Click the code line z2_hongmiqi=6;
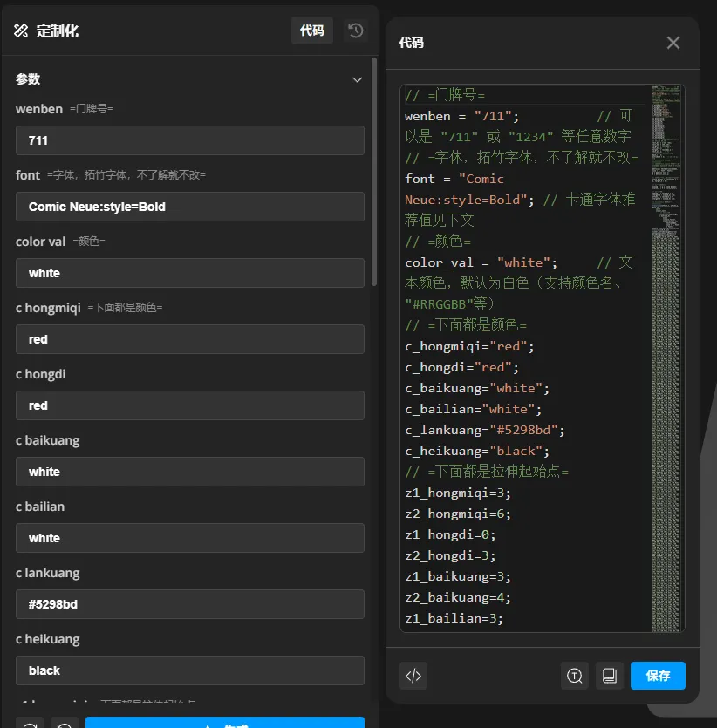 coord(458,514)
